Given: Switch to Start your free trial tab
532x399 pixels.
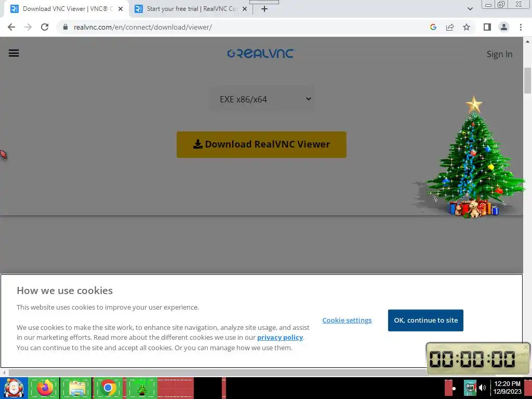Looking at the screenshot, I should (191, 9).
